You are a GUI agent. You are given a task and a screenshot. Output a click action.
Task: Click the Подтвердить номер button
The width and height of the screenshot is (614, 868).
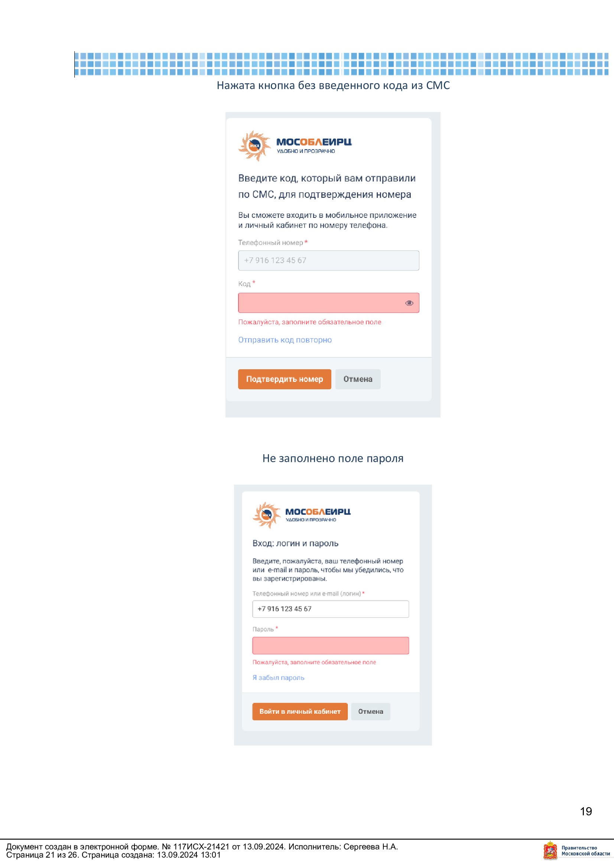(x=285, y=379)
